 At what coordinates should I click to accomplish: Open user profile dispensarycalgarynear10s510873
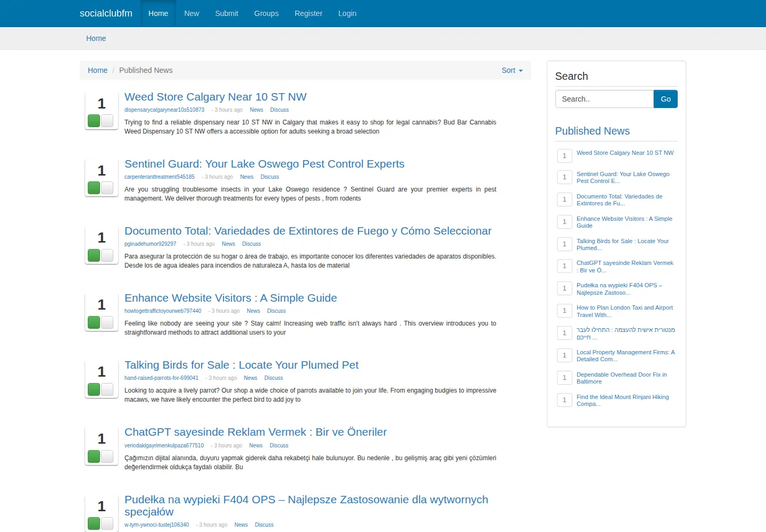164,110
